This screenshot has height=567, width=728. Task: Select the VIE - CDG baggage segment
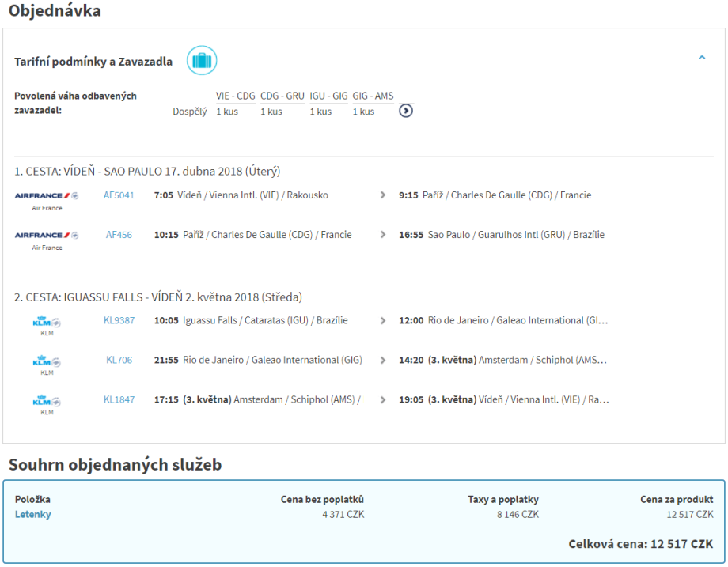pos(236,96)
